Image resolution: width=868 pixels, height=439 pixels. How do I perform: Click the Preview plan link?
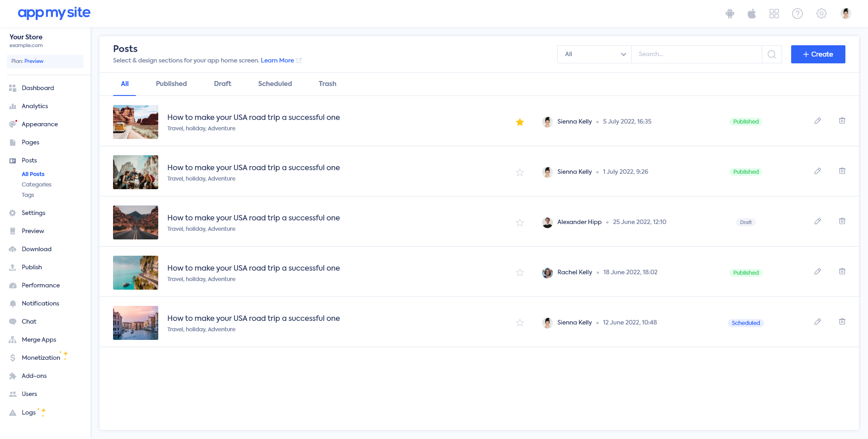click(x=34, y=61)
